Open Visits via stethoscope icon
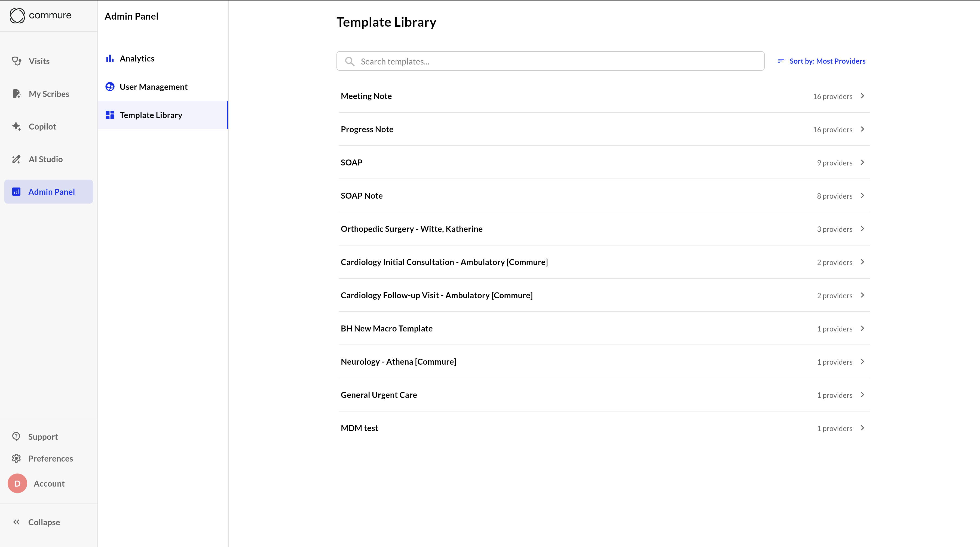Viewport: 980px width, 547px height. [x=16, y=61]
